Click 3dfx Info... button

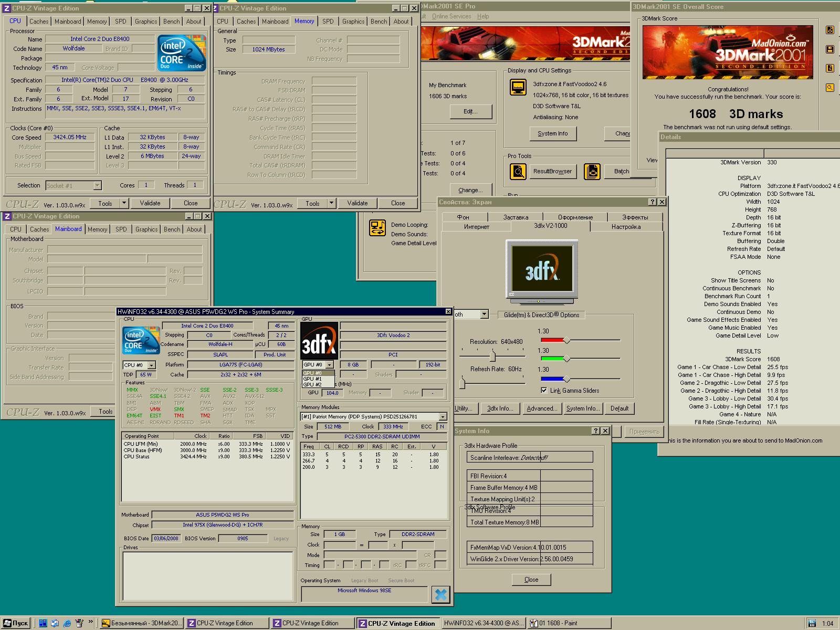pos(500,408)
